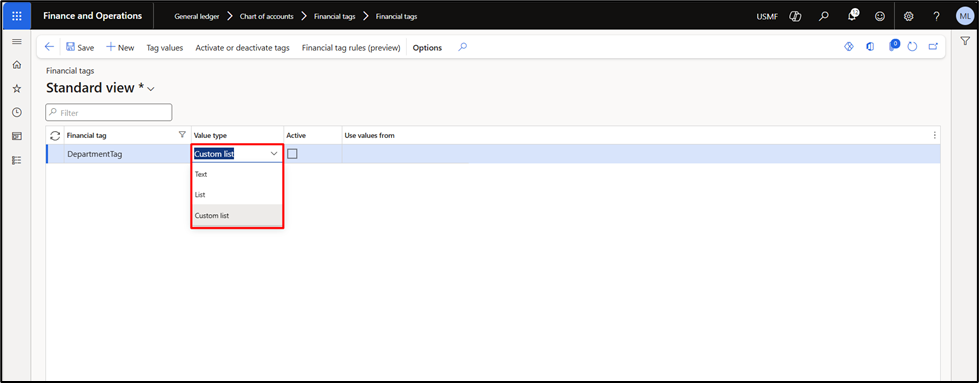Open Recent clock icon in sidebar

17,112
